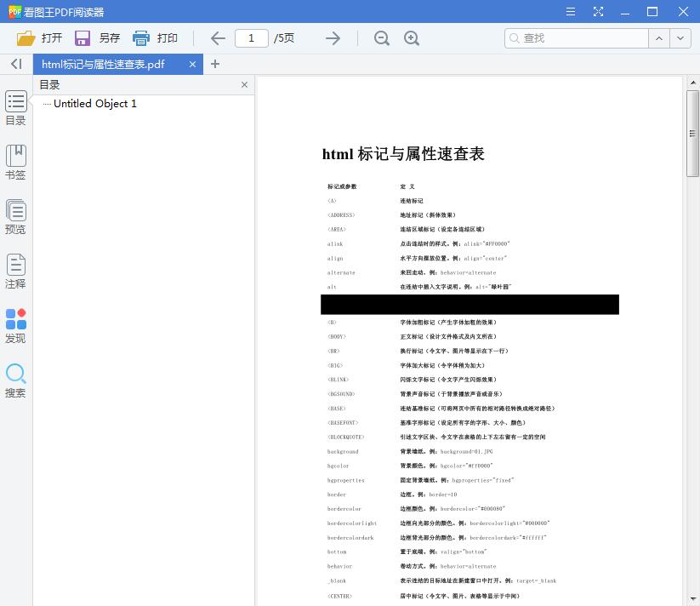Go back with the left navigation arrow
The image size is (700, 606).
tap(217, 37)
